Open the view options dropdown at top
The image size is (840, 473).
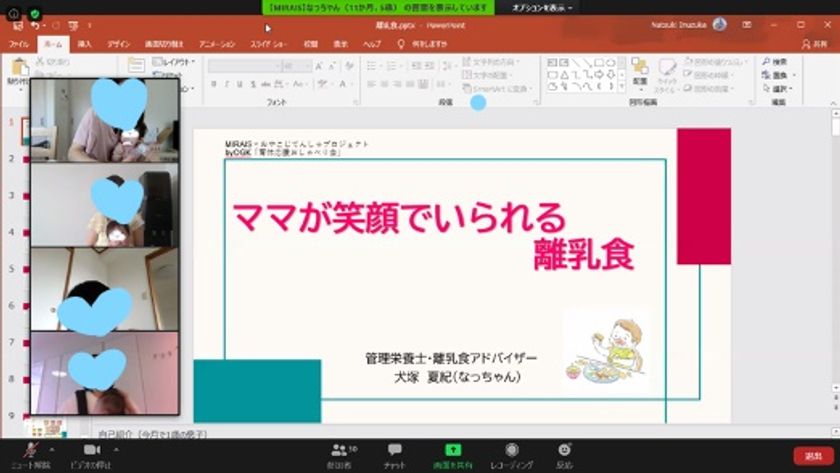(543, 7)
